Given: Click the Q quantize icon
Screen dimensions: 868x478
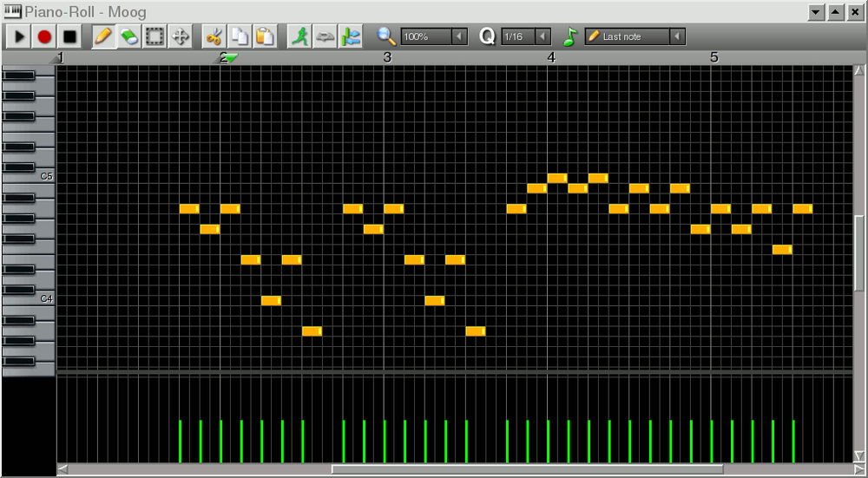Looking at the screenshot, I should click(x=487, y=36).
